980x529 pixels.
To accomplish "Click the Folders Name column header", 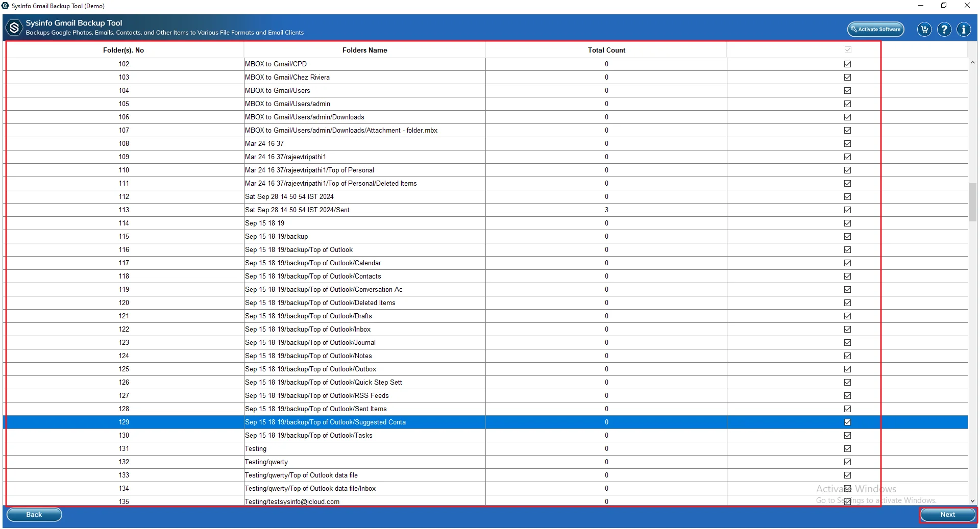I will click(364, 49).
